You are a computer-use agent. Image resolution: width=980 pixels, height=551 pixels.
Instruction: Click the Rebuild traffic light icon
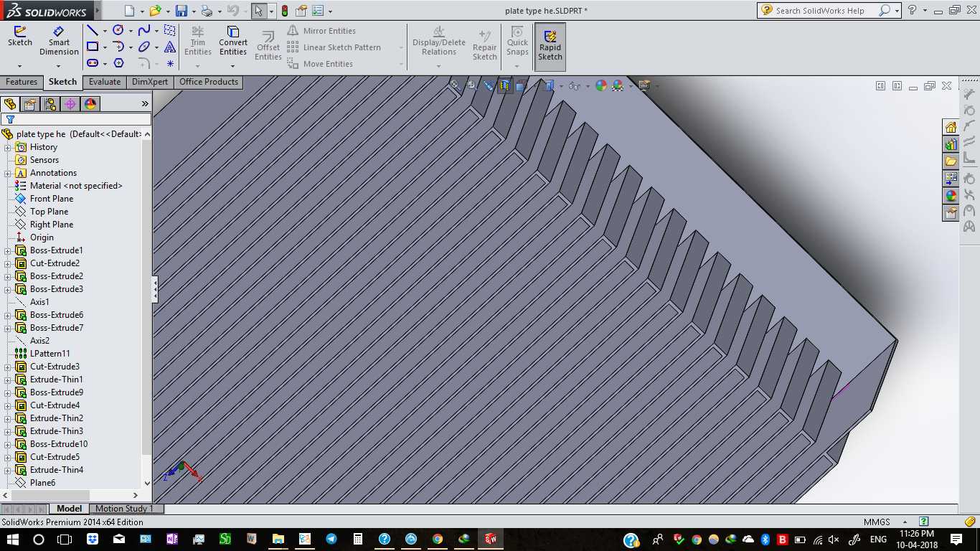(285, 11)
